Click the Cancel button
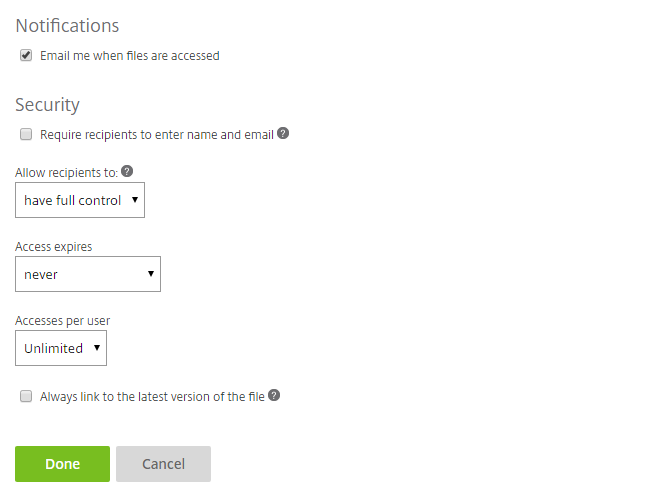Screen dimensions: 649x498 point(163,464)
